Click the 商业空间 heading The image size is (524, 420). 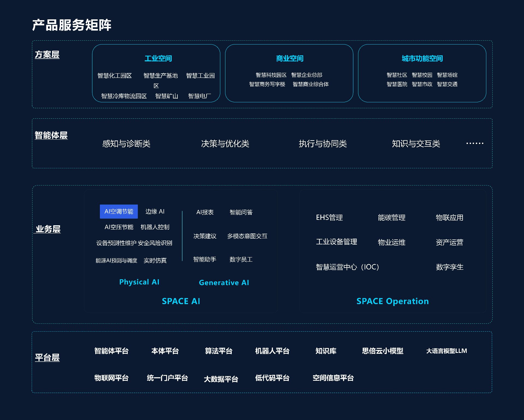point(290,58)
